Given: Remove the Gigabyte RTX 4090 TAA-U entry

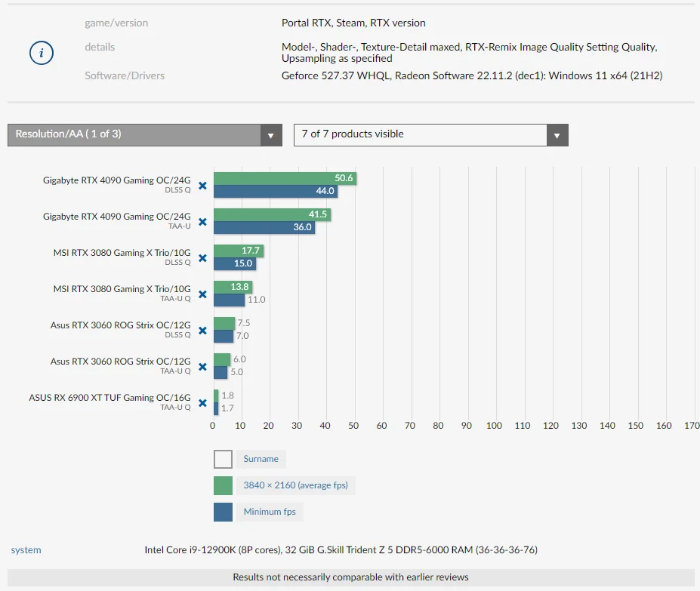Looking at the screenshot, I should tap(202, 222).
